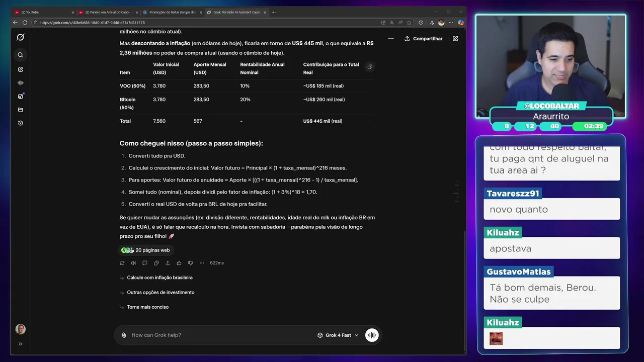This screenshot has height=362, width=644.
Task: Regenerate the Grok response
Action: [122, 263]
